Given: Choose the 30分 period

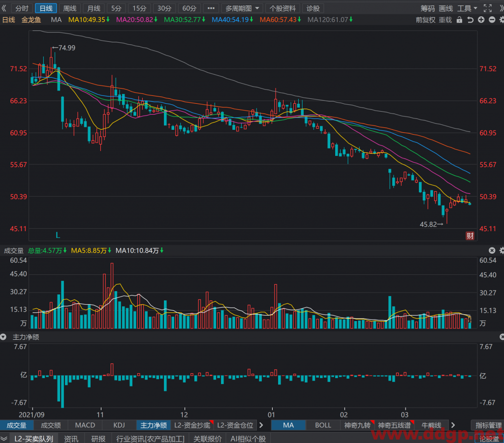Looking at the screenshot, I should [164, 8].
